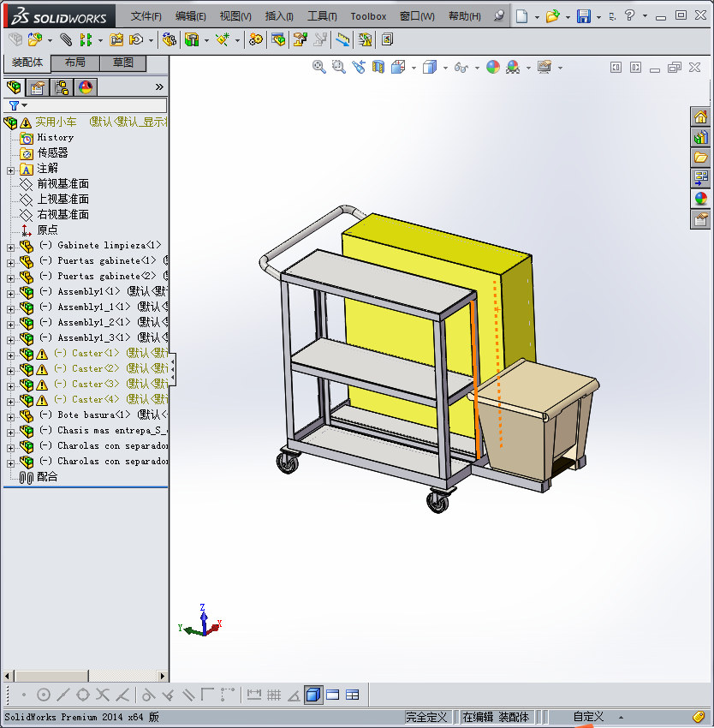The width and height of the screenshot is (714, 728).
Task: Click the feature tree filter input field
Action: (96, 106)
